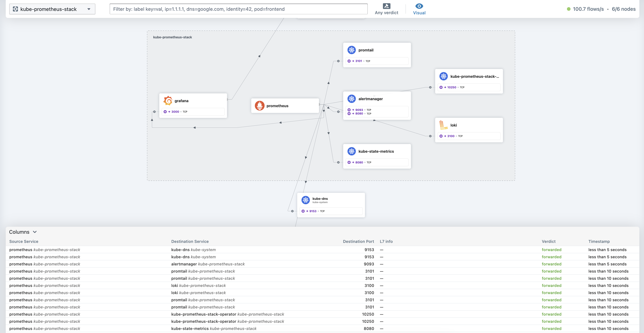Focus the flow filter input field

click(238, 9)
